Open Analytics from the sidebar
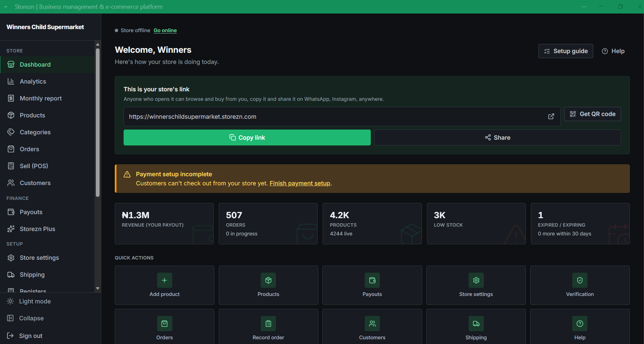 click(47, 82)
